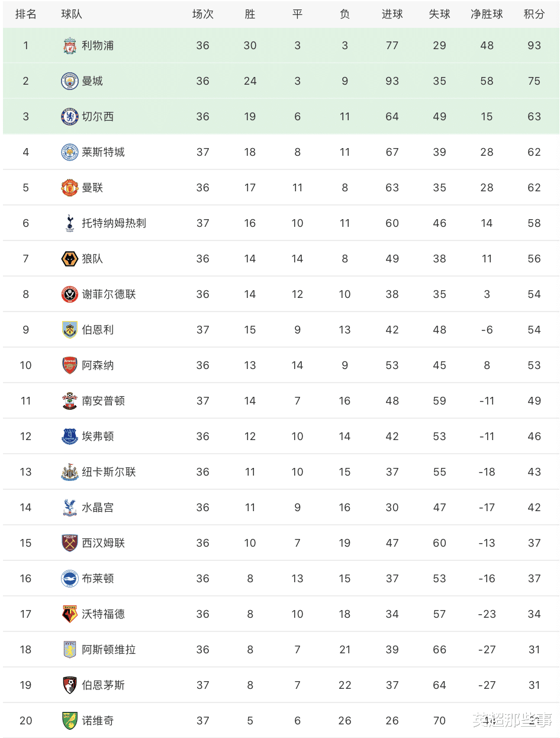Click the Crystal Palace eagle crest
560x738 pixels.
(70, 508)
